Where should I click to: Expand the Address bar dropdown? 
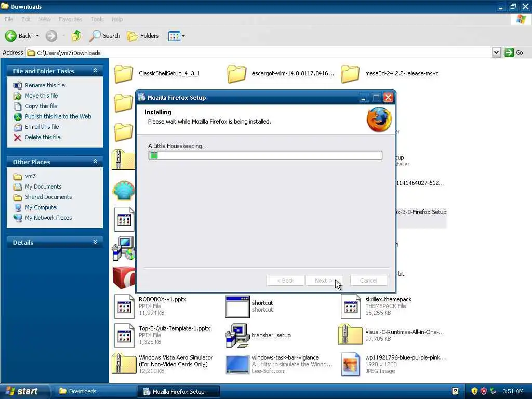[496, 52]
